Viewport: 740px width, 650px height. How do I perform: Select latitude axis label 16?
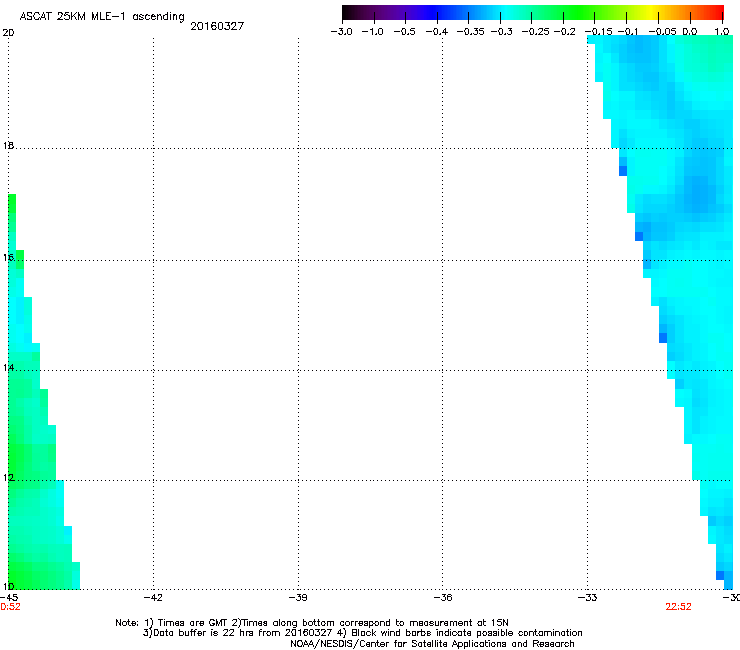(8, 257)
